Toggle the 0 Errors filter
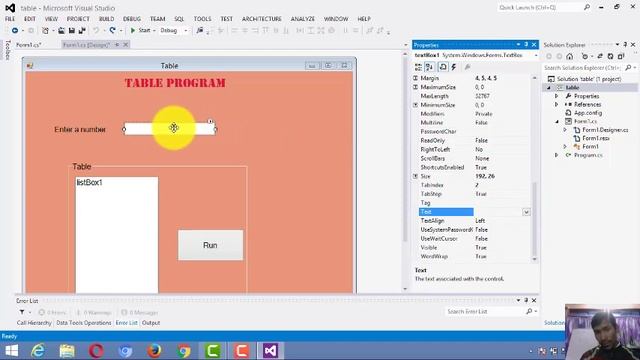Screen dimensions: 640x360 (x=52, y=313)
